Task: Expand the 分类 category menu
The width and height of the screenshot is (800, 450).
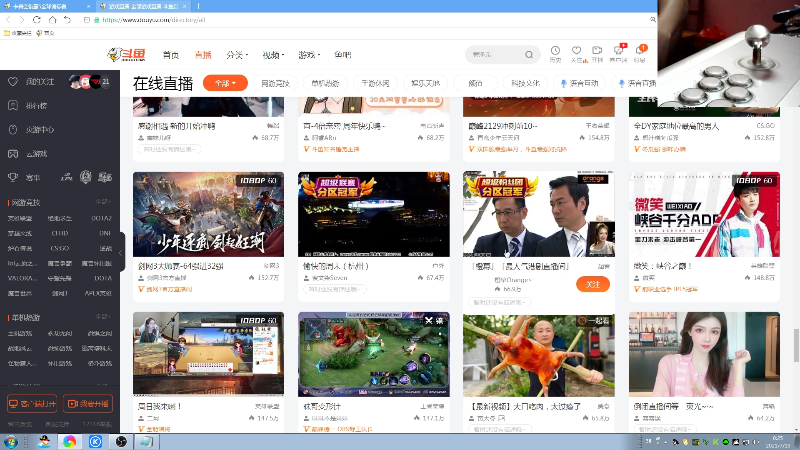Action: point(237,55)
